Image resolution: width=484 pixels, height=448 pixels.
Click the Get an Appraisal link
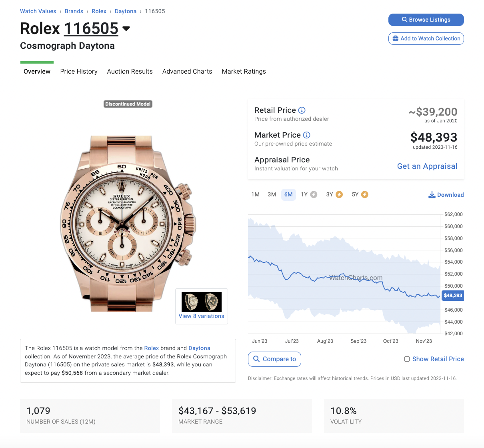pyautogui.click(x=427, y=166)
